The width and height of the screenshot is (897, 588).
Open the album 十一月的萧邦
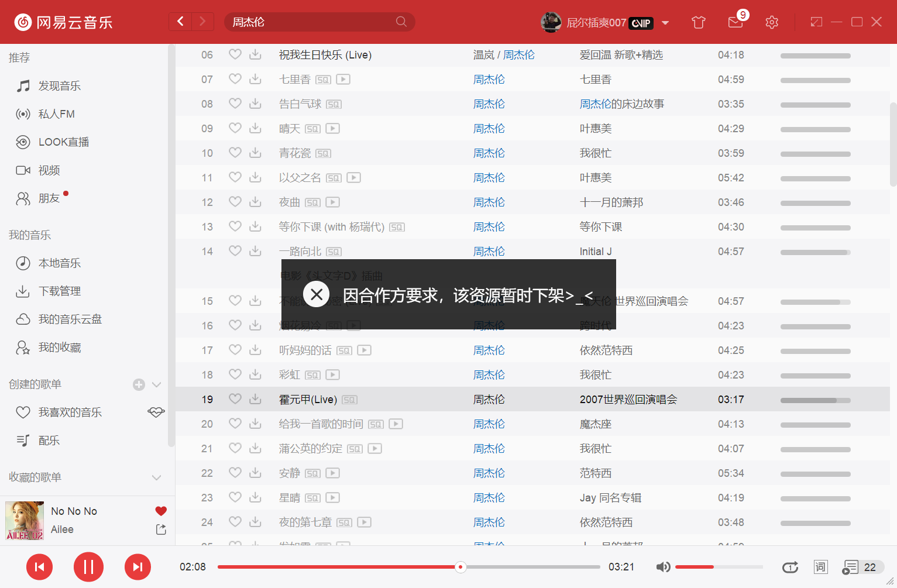click(x=611, y=202)
